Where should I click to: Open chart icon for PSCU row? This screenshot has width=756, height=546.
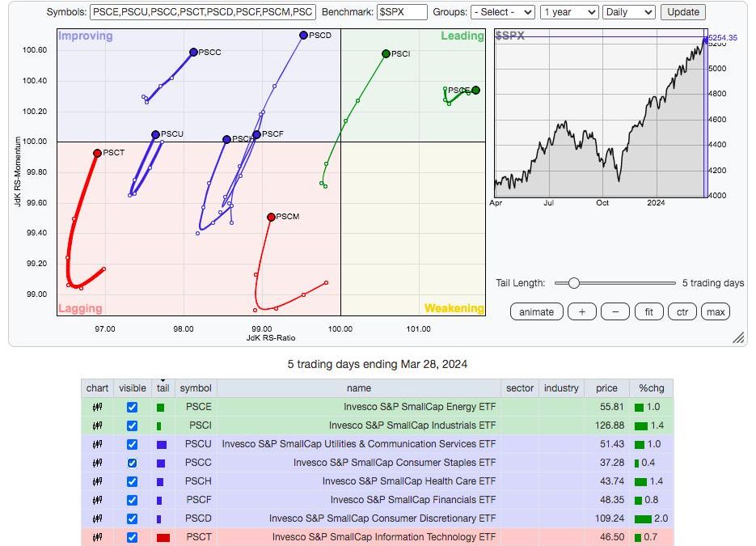(97, 444)
